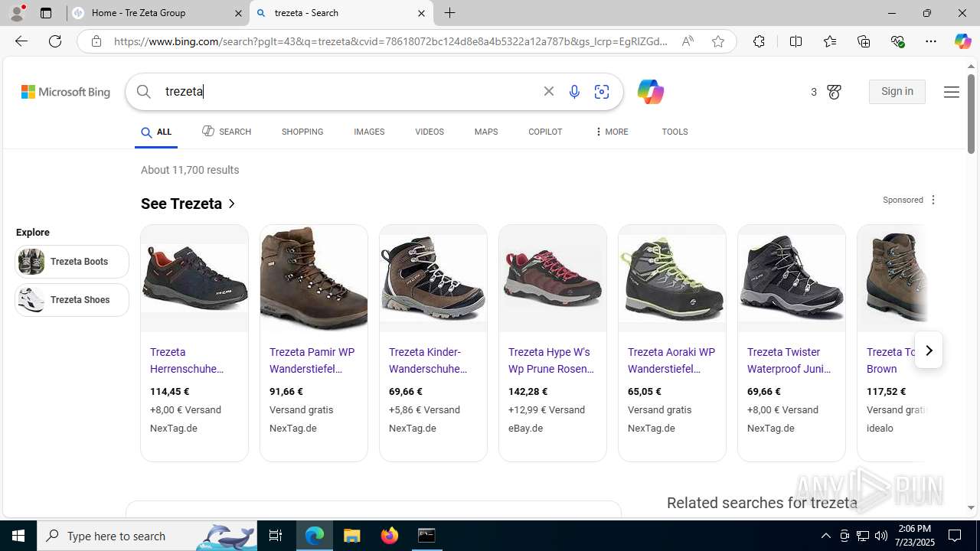Open the Favorites list
The width and height of the screenshot is (980, 551).
(830, 41)
